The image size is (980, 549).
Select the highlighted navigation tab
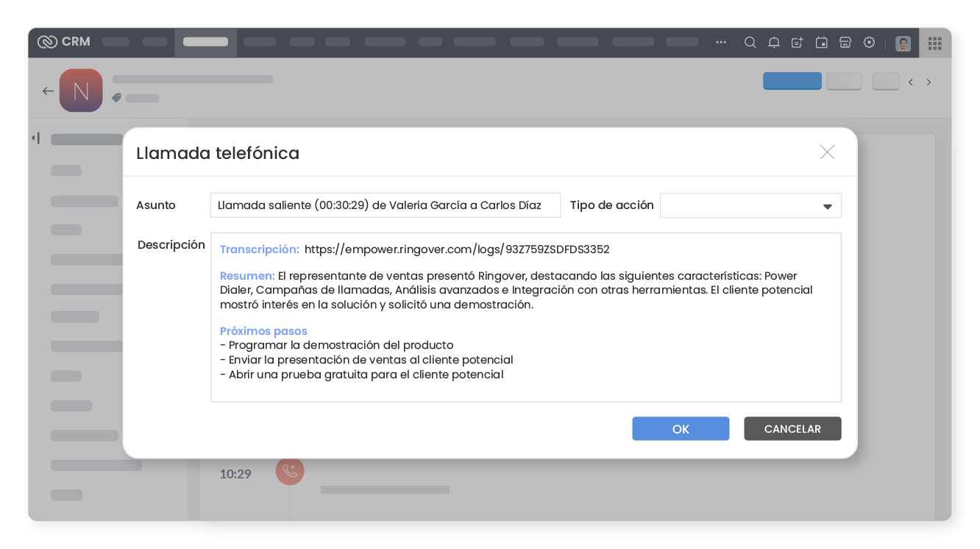[205, 42]
